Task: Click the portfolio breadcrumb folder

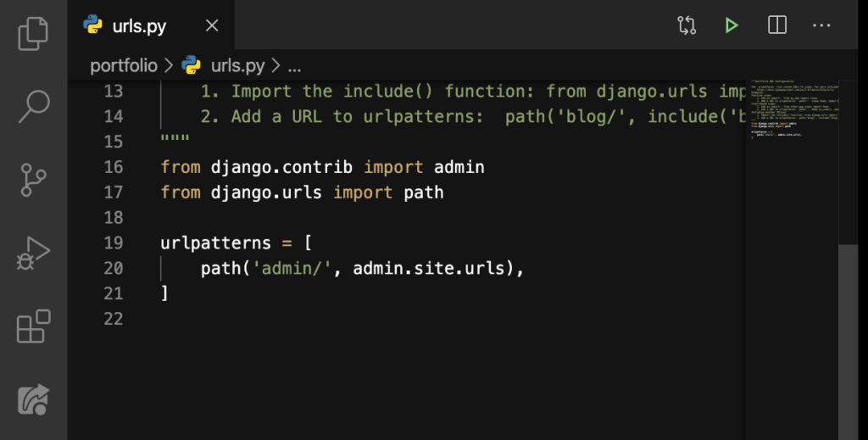Action: 124,66
